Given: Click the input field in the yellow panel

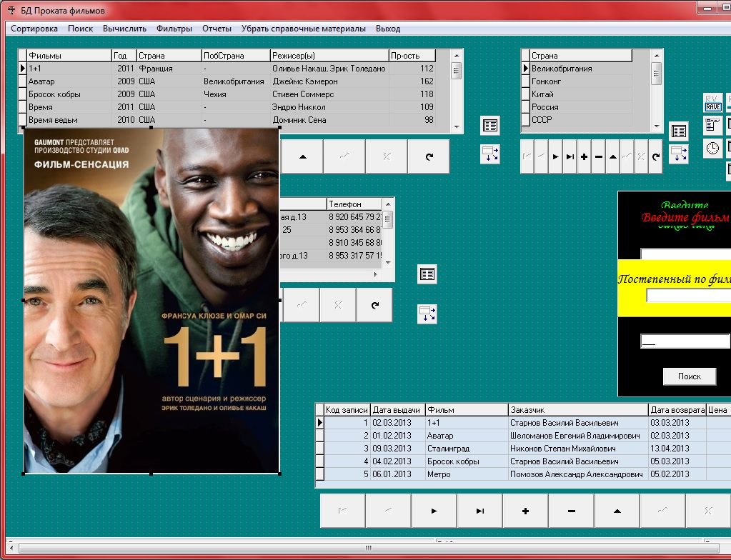Looking at the screenshot, I should pyautogui.click(x=689, y=296).
